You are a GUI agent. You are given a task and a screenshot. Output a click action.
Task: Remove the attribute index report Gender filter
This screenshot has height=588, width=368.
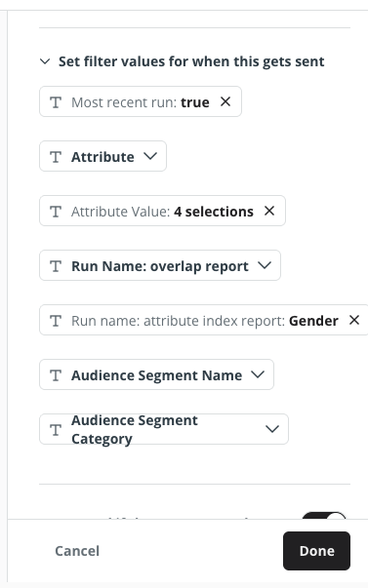(354, 320)
